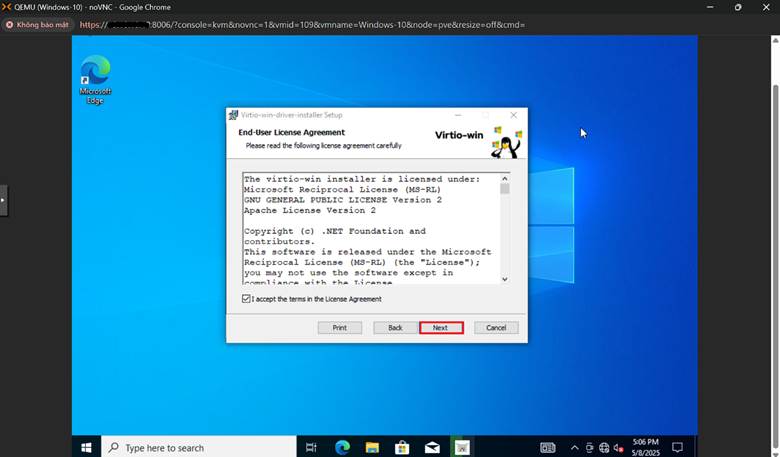Open the notification center icon

[x=677, y=447]
